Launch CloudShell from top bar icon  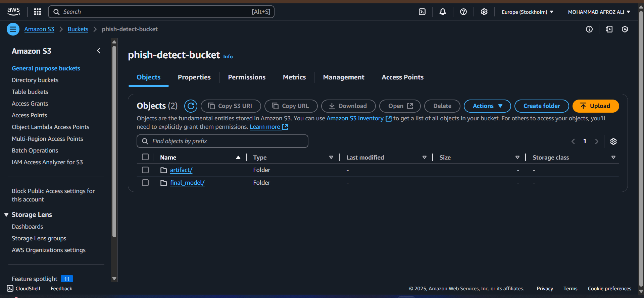[x=422, y=12]
